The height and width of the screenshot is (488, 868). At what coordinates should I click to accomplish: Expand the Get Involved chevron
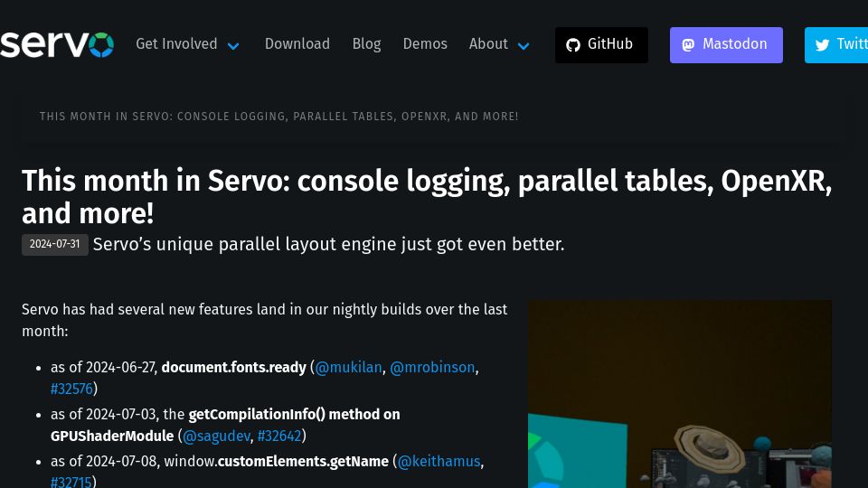pyautogui.click(x=233, y=46)
